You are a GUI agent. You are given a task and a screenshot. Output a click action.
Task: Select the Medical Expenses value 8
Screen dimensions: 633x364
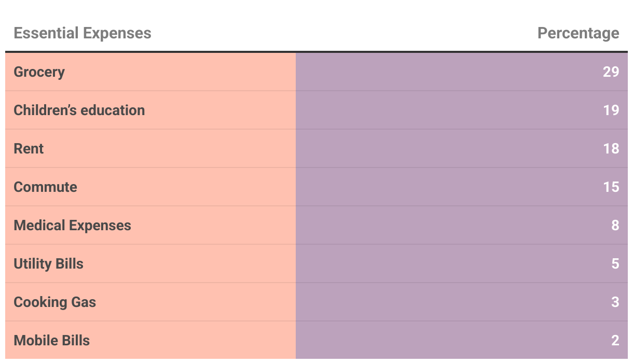[615, 225]
